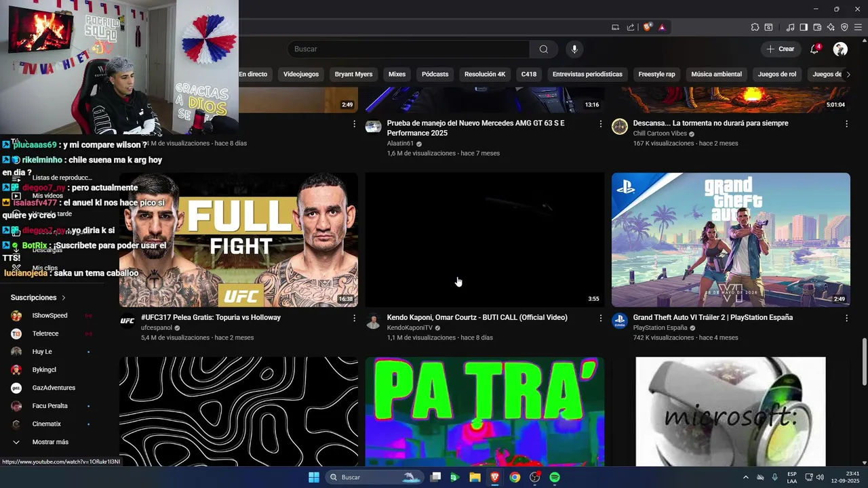Open the browser hamburger menu

point(858,27)
